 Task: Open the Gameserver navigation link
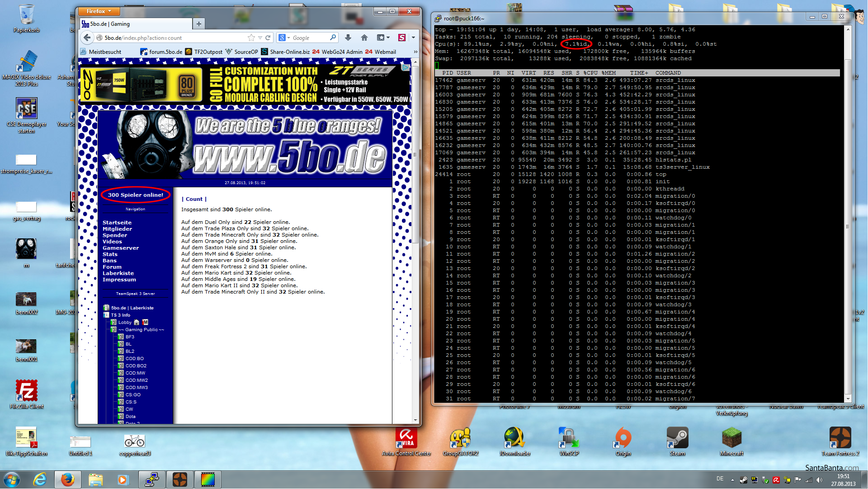121,248
